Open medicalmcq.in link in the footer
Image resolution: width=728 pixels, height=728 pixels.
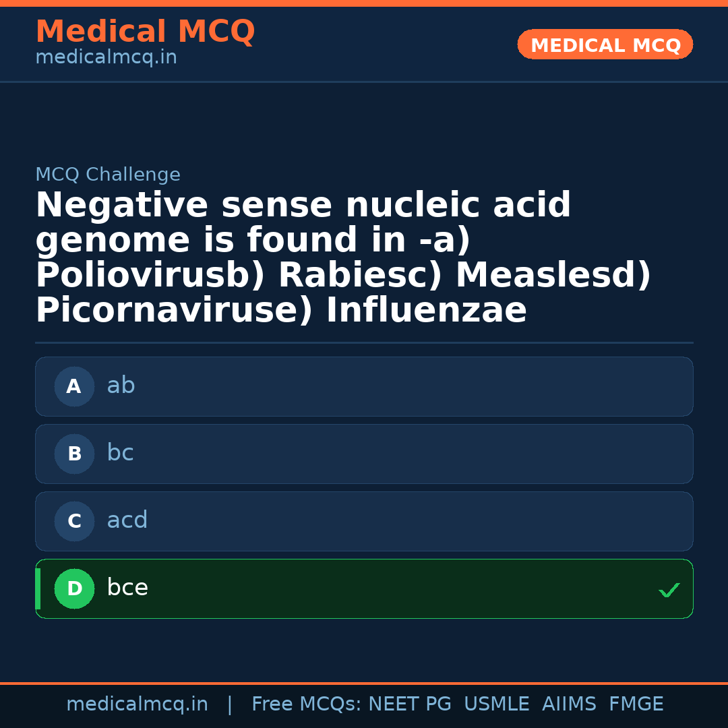click(x=137, y=704)
